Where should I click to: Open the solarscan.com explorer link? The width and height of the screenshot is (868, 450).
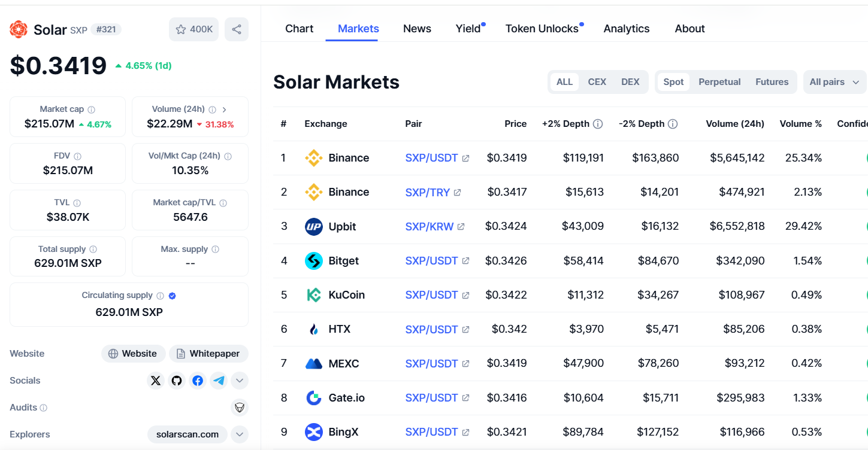(x=187, y=434)
